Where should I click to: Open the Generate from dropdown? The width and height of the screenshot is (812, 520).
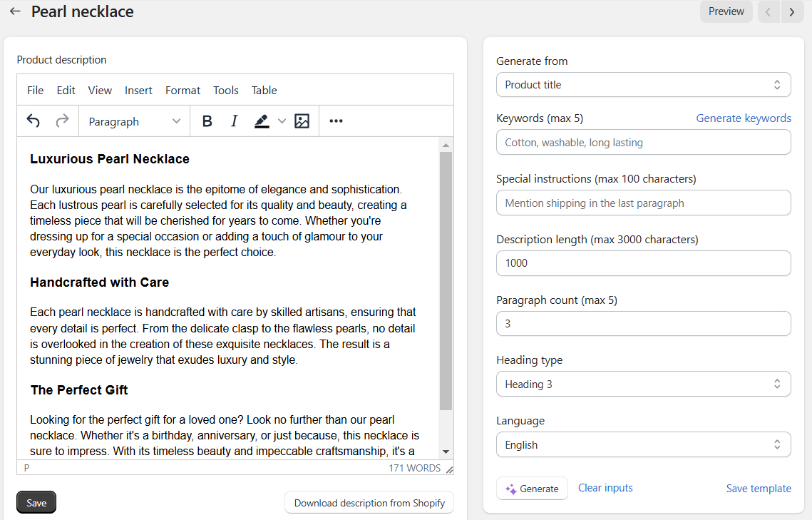(x=643, y=84)
